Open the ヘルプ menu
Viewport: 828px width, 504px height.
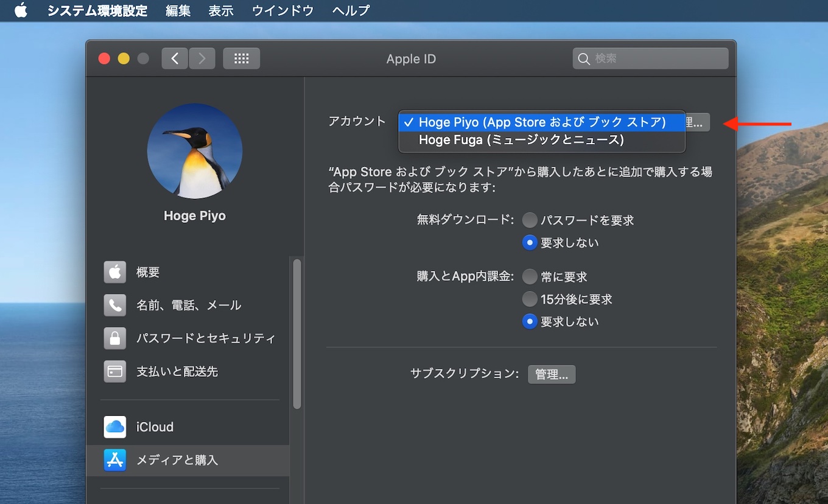[351, 10]
